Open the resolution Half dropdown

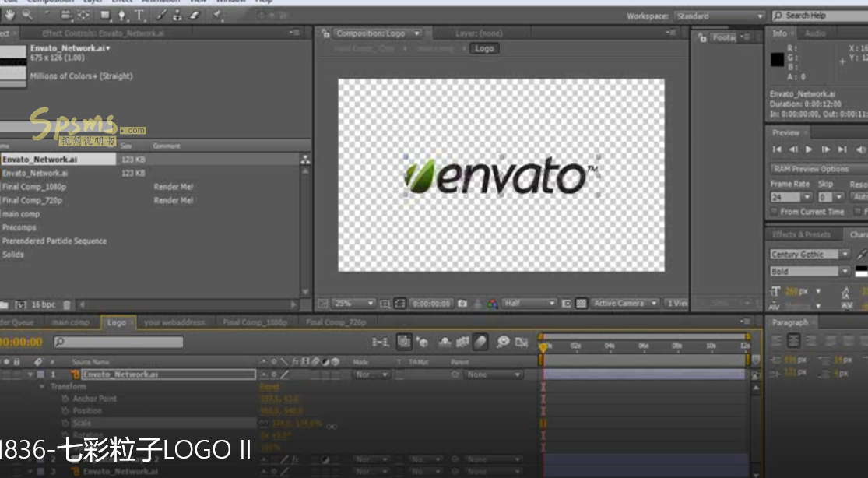click(x=529, y=304)
